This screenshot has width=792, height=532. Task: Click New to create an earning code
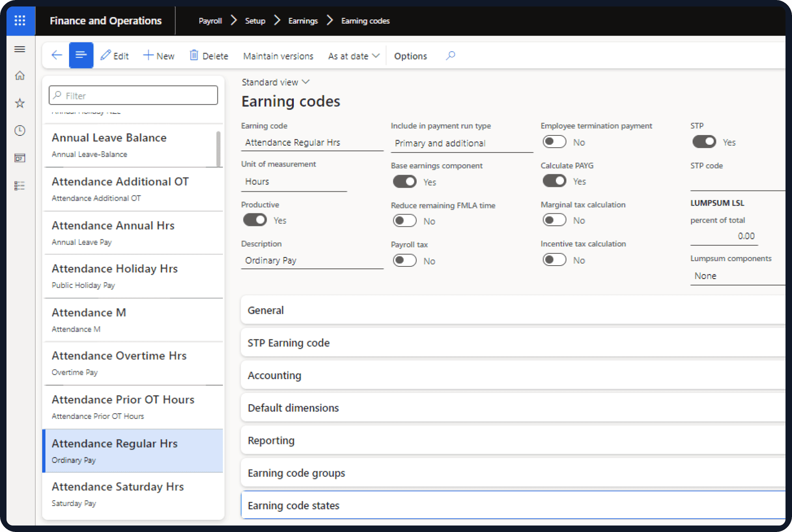pos(159,56)
